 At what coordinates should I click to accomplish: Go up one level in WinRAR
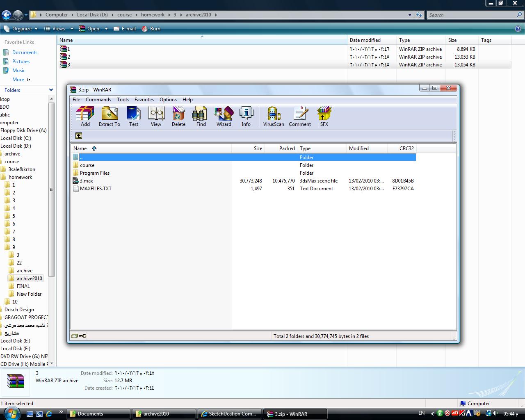point(79,136)
